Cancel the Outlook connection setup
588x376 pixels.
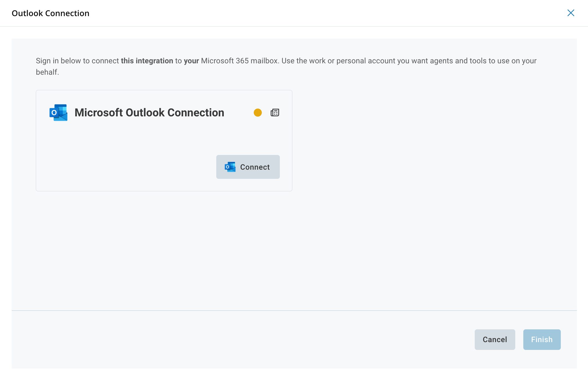click(495, 339)
